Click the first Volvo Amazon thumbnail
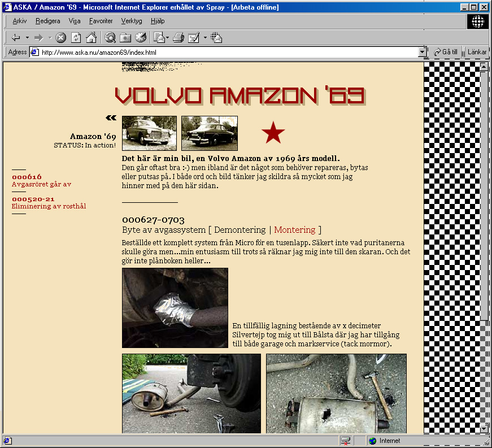Image resolution: width=492 pixels, height=448 pixels. point(149,133)
